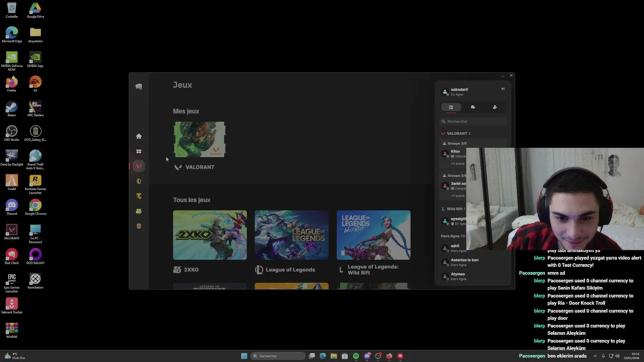The width and height of the screenshot is (644, 362).
Task: Switch to the add friend tab
Action: [495, 107]
